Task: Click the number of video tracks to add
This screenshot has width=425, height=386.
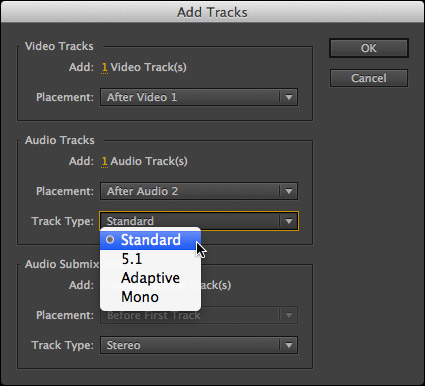Action: [104, 67]
